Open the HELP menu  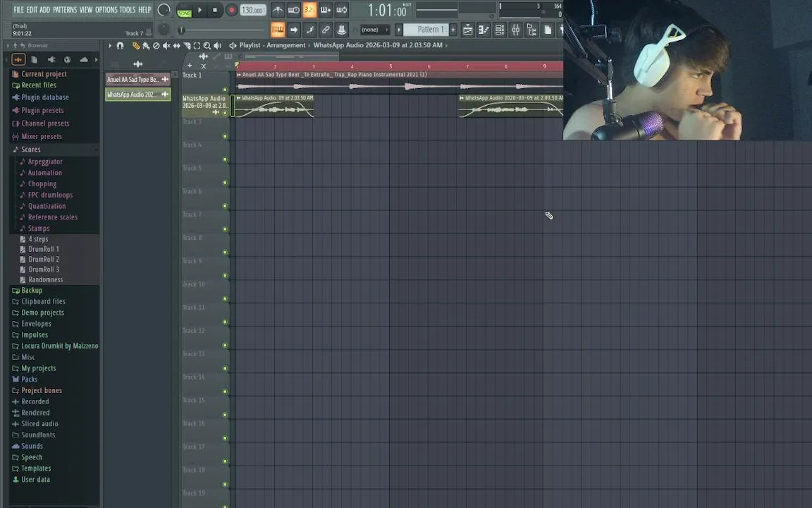click(144, 10)
